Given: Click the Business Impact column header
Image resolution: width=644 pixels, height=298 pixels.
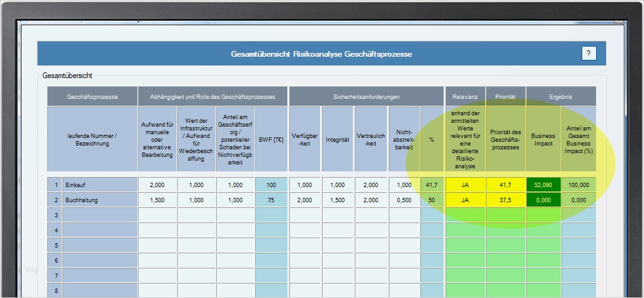Looking at the screenshot, I should [x=543, y=139].
